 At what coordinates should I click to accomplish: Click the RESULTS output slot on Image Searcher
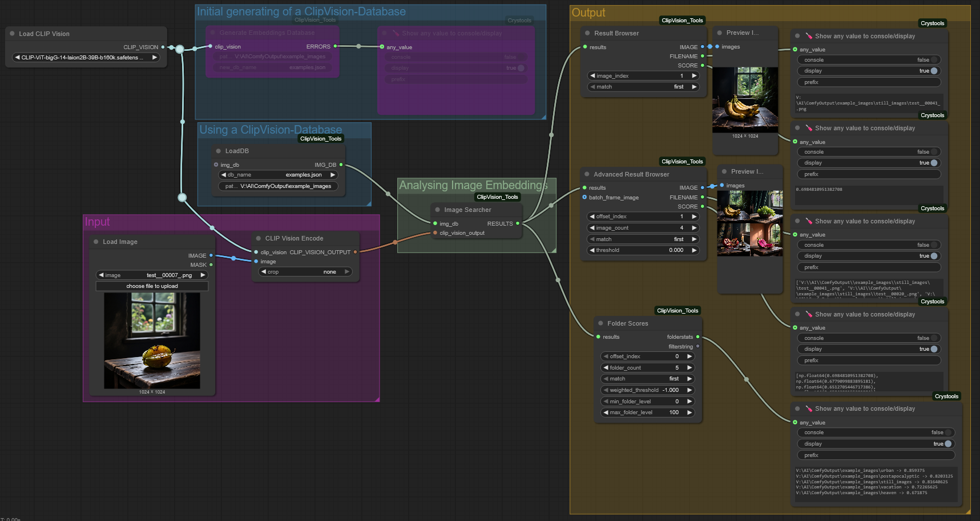518,223
